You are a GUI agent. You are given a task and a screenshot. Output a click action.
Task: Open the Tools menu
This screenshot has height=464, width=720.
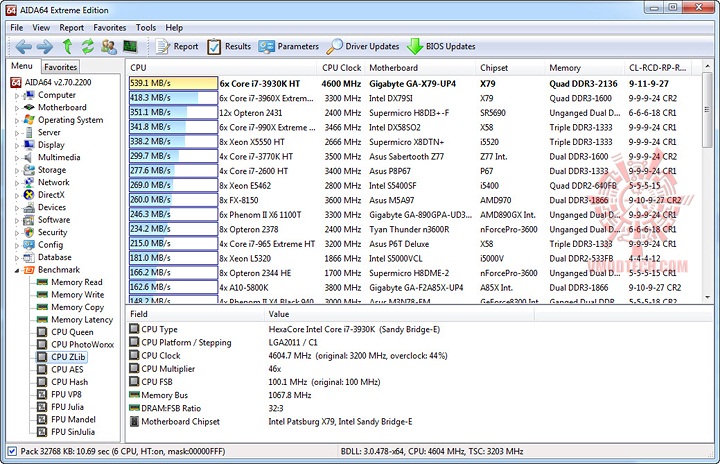click(x=146, y=28)
